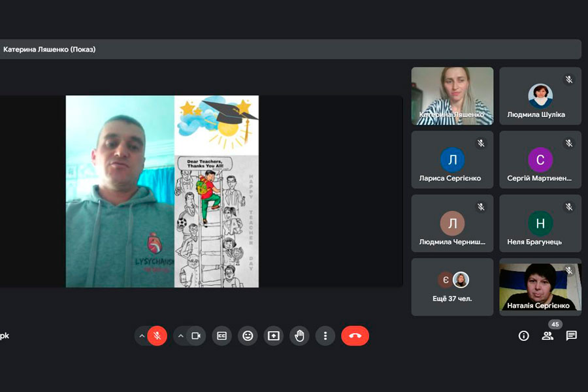Open the chat panel icon

coord(572,336)
